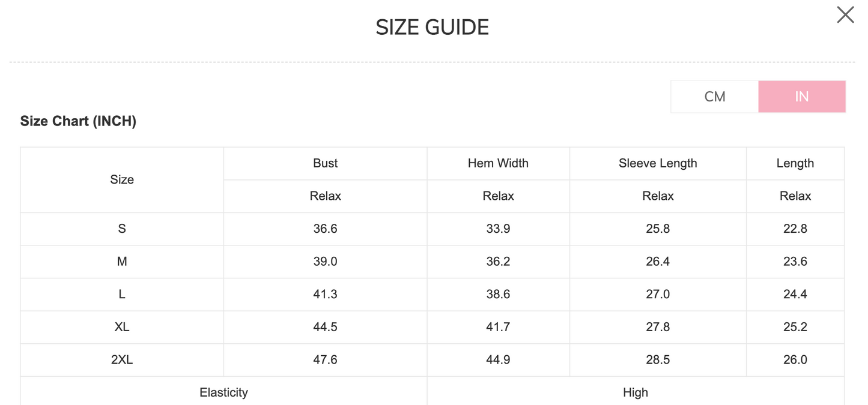The width and height of the screenshot is (868, 405).
Task: Click the Sleeve Length column header
Action: tap(658, 163)
